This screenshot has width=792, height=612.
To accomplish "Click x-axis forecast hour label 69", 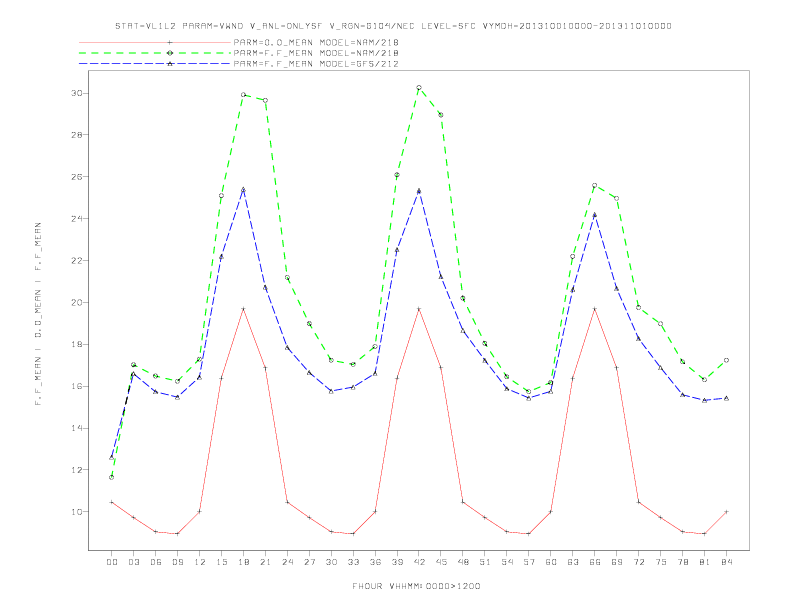I will click(617, 562).
